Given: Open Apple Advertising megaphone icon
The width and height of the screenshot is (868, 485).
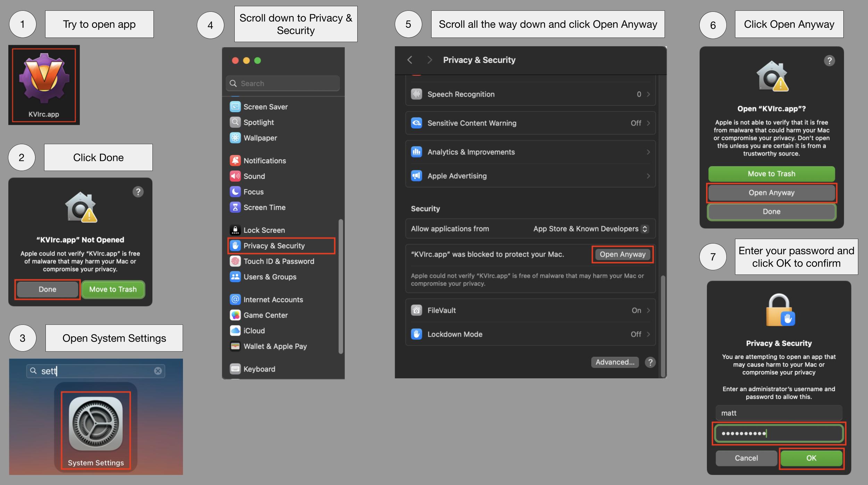Looking at the screenshot, I should click(416, 176).
